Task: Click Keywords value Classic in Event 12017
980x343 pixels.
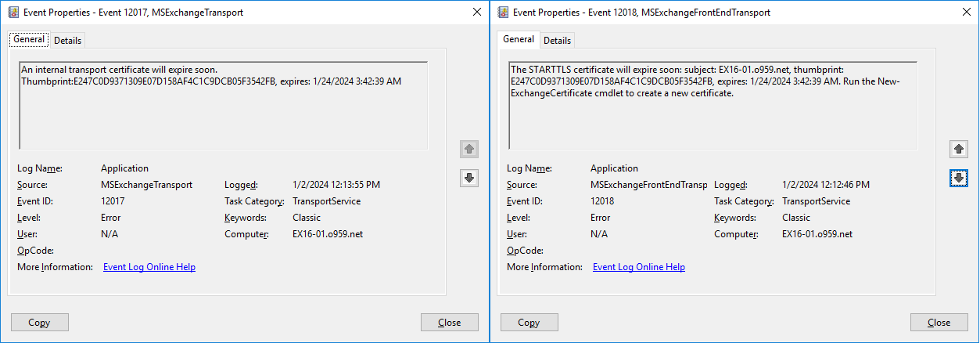Action: tap(307, 218)
